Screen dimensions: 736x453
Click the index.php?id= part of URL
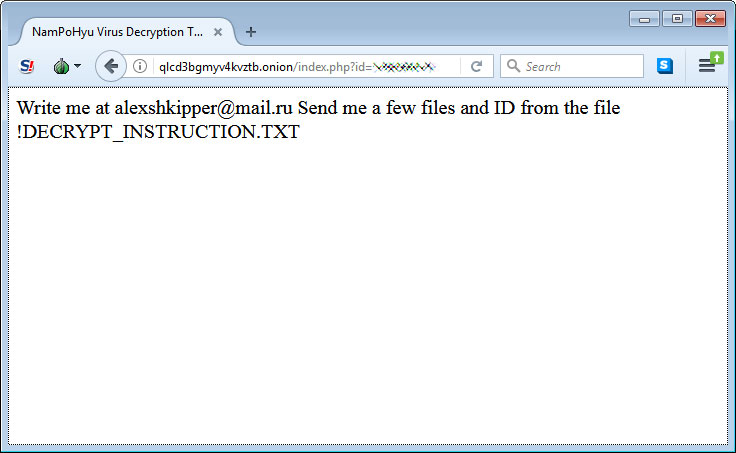pos(333,67)
